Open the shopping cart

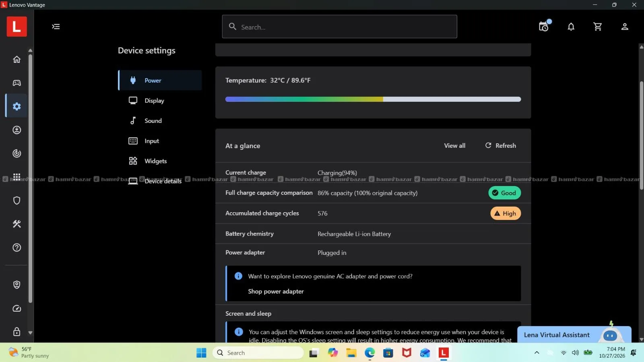click(598, 27)
